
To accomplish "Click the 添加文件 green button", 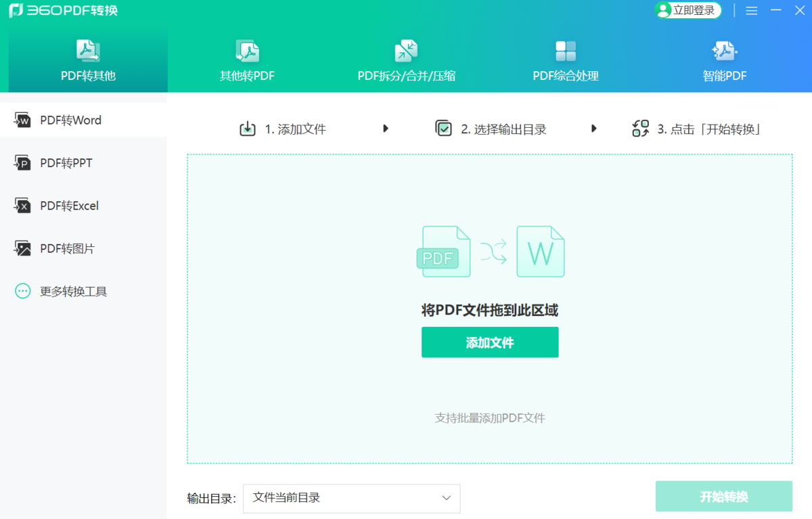I will 490,342.
